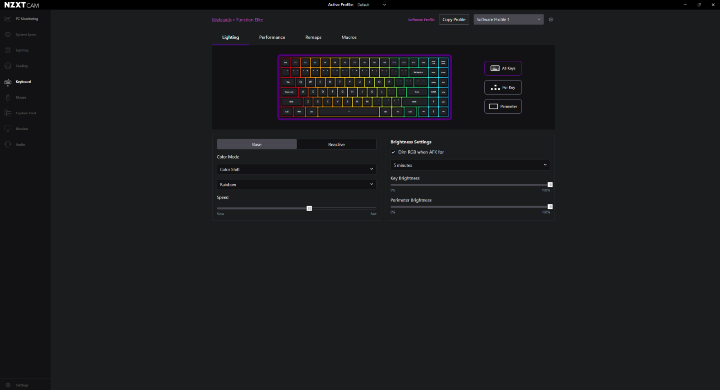
Task: Uncheck Dim RGB when AFK
Action: click(394, 152)
